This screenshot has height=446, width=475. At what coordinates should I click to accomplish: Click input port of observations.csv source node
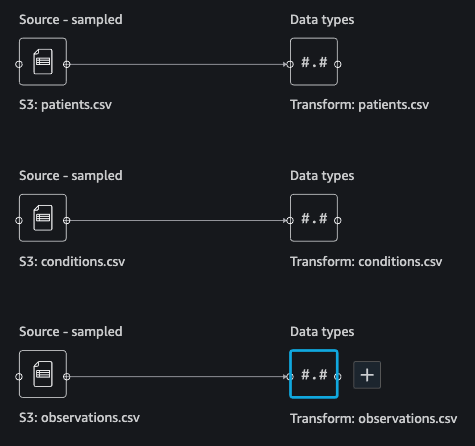pos(19,377)
